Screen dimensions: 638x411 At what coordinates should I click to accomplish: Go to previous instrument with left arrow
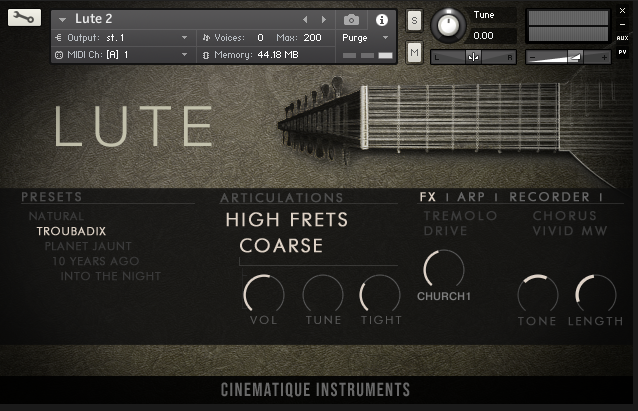tap(305, 20)
